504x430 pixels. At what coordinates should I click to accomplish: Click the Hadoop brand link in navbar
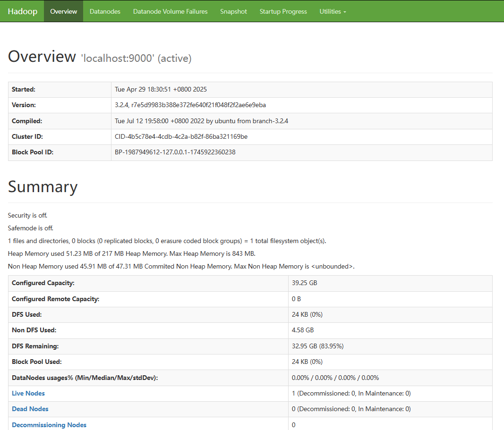point(23,11)
